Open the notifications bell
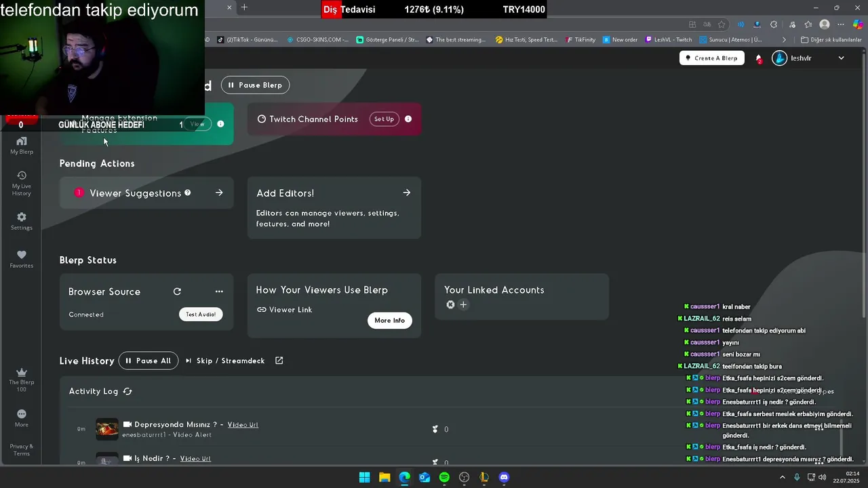This screenshot has height=488, width=868. (759, 58)
